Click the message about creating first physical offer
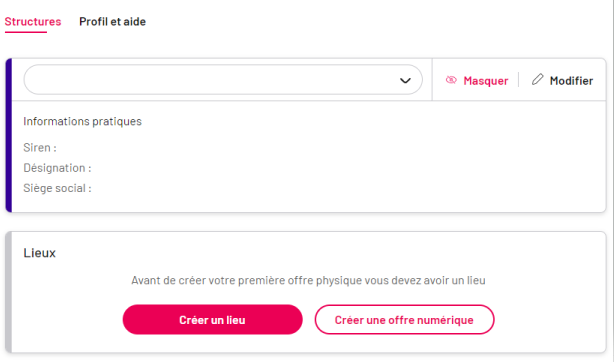Image resolution: width=614 pixels, height=362 pixels. [x=308, y=281]
